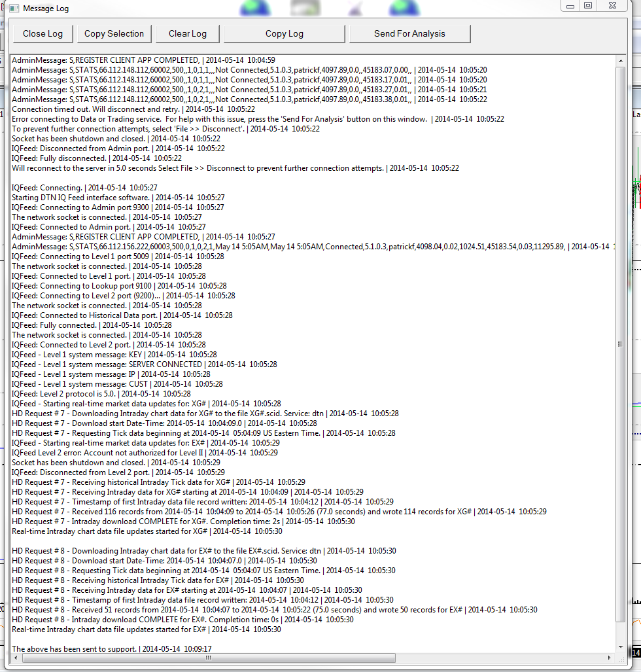Select line 'HD Request # 8 - Received 51 records'
641x672 pixels.
point(275,610)
